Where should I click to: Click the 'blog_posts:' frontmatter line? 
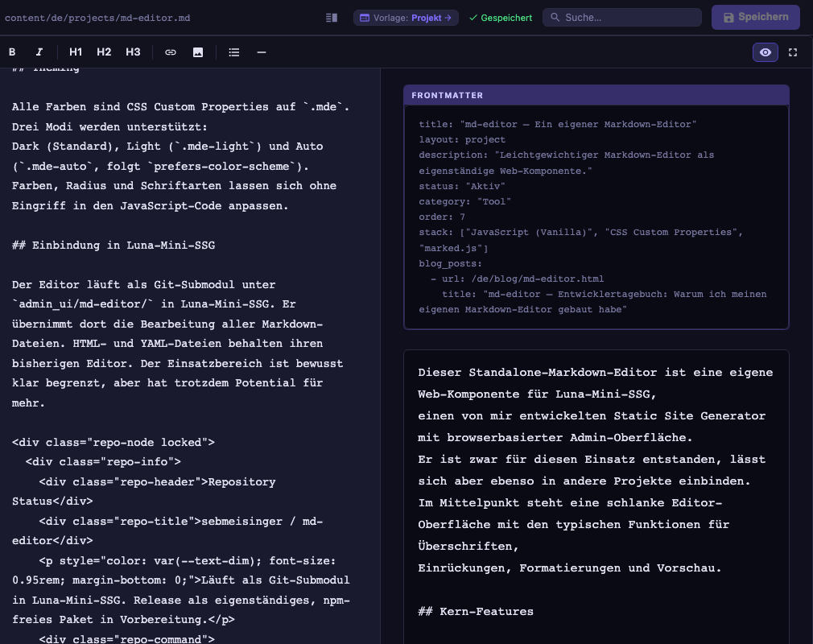pos(451,263)
